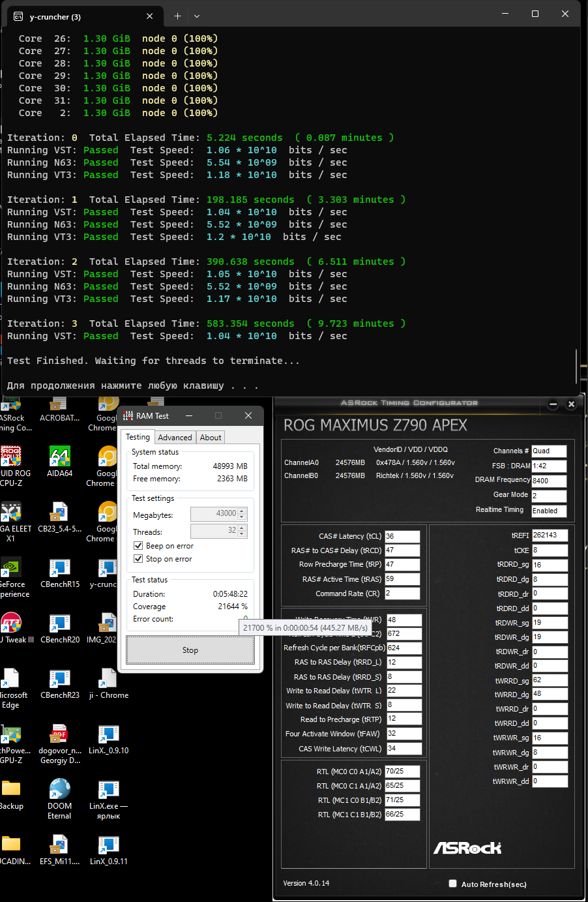The width and height of the screenshot is (588, 902).
Task: Launch the LinX.exe ярлык shortcut
Action: pos(108,799)
